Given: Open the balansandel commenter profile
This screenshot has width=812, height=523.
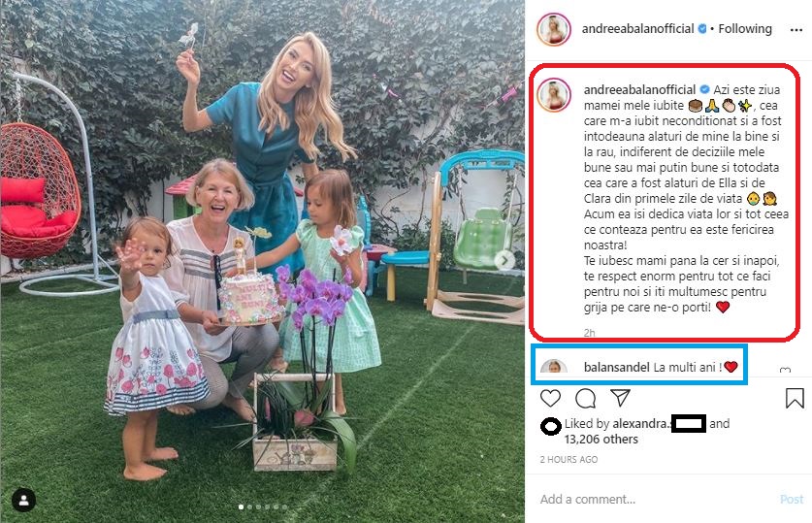Looking at the screenshot, I should pyautogui.click(x=616, y=367).
